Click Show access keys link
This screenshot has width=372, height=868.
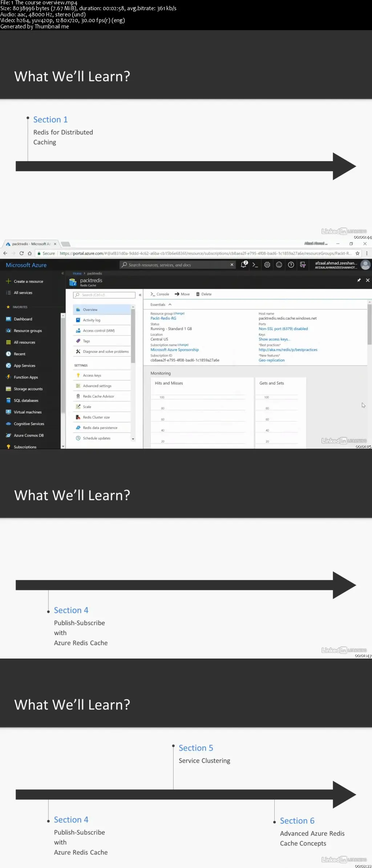274,339
